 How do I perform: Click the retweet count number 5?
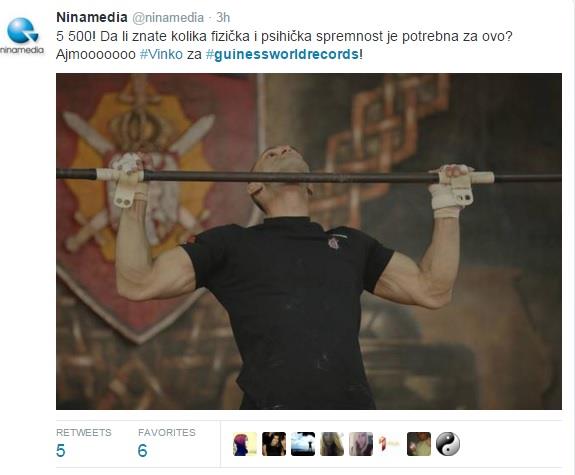[x=61, y=451]
